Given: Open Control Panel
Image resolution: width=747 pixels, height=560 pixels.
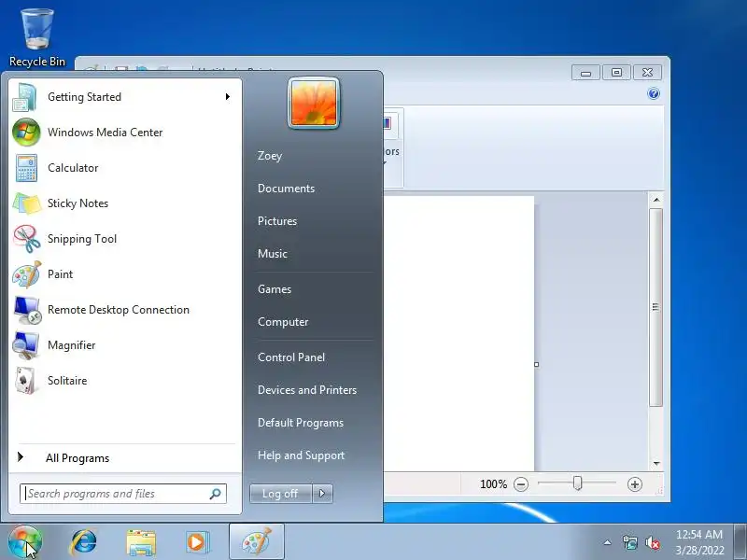Looking at the screenshot, I should (291, 357).
